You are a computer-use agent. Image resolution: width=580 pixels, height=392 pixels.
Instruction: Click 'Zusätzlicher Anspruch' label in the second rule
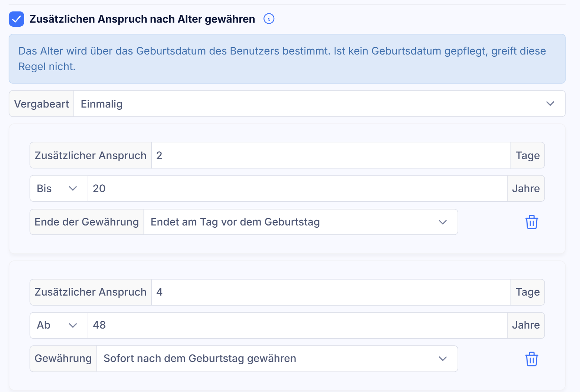[91, 292]
